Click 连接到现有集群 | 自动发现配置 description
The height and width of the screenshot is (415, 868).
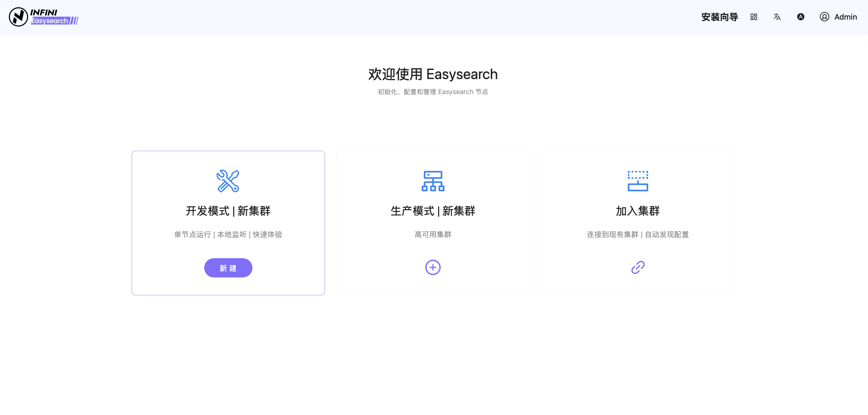[x=638, y=234]
